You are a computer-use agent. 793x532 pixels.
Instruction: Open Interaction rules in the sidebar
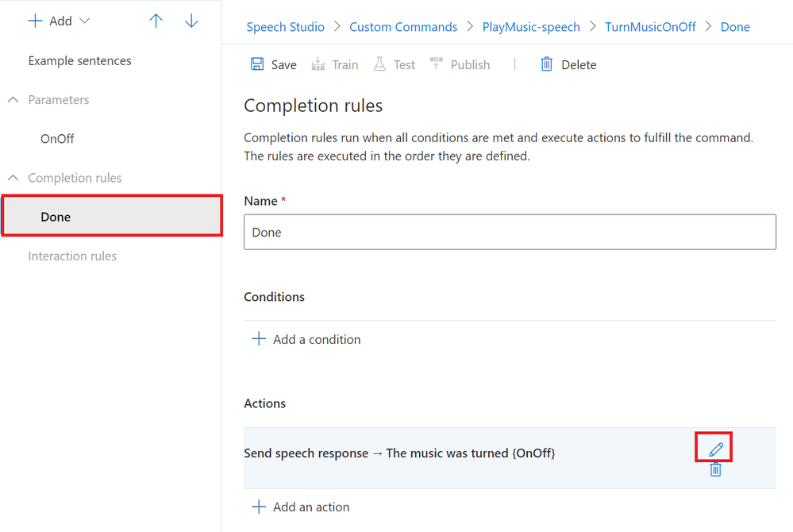click(72, 256)
